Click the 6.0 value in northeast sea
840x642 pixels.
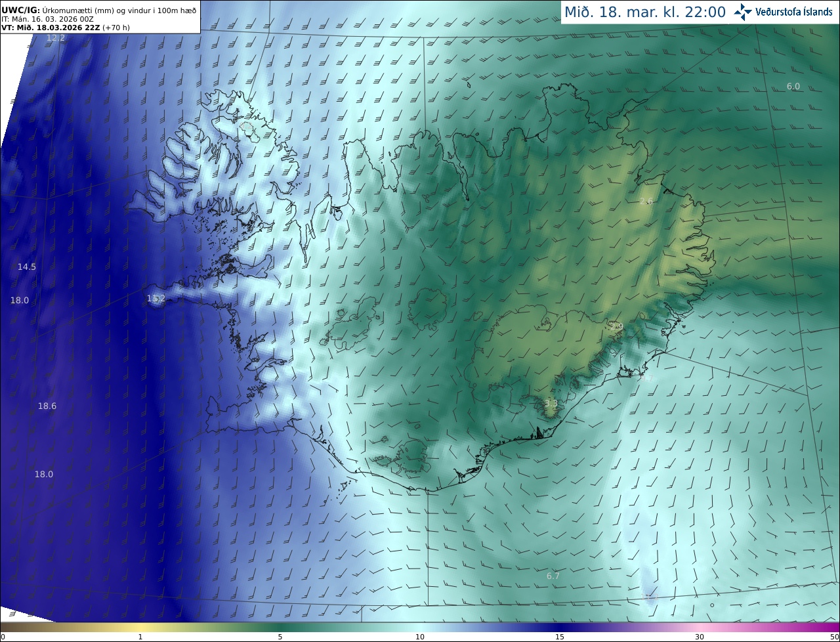coord(793,87)
